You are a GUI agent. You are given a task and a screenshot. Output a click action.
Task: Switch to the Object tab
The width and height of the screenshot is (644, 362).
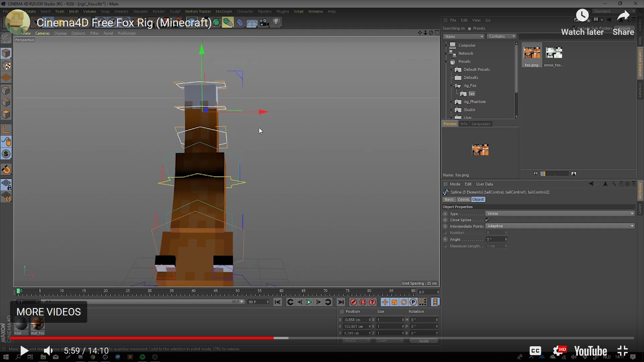pyautogui.click(x=478, y=199)
